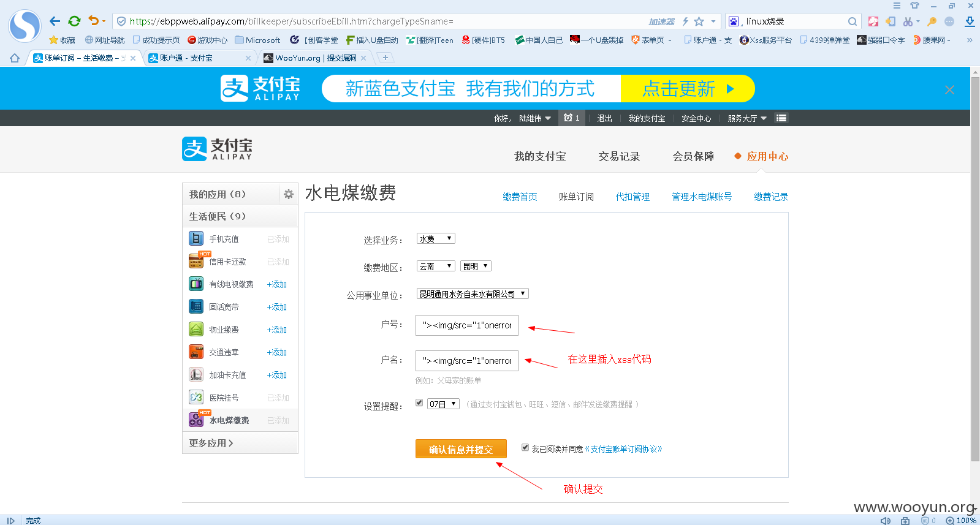Image resolution: width=980 pixels, height=525 pixels.
Task: Open the 缴费首页 link
Action: (520, 197)
